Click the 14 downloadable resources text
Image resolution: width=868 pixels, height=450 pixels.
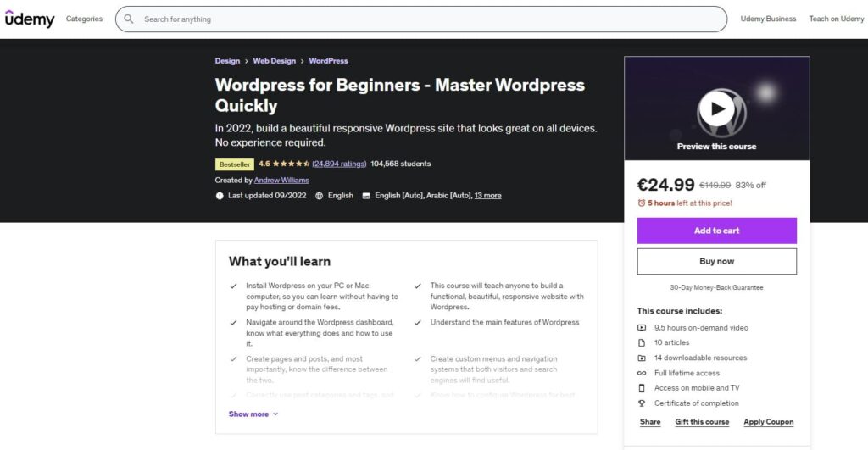tap(700, 358)
